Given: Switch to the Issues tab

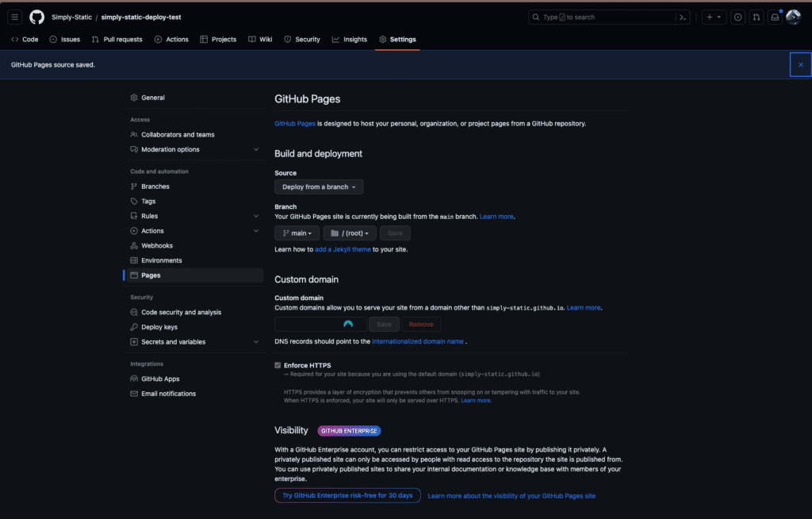Looking at the screenshot, I should pyautogui.click(x=65, y=40).
